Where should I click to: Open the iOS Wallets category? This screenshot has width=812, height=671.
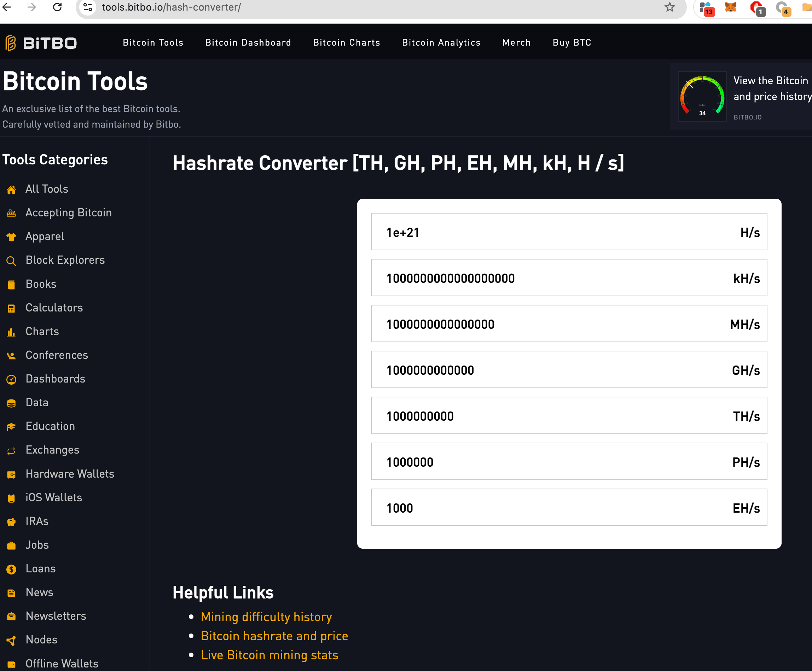coord(54,497)
